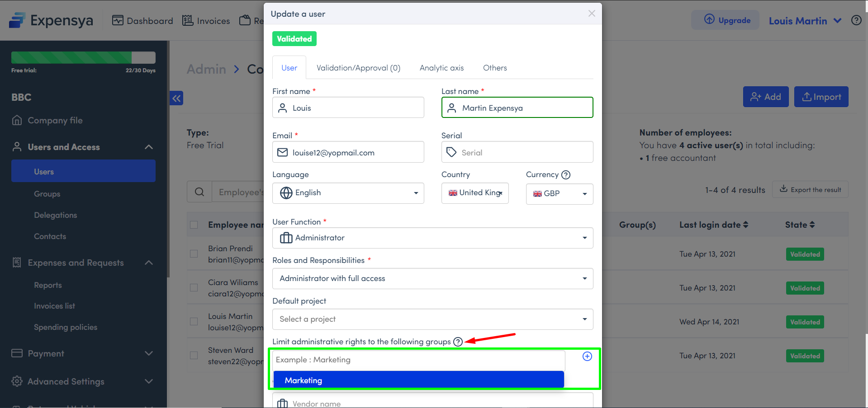Open the Roles and Responsibilities dropdown

pos(432,278)
